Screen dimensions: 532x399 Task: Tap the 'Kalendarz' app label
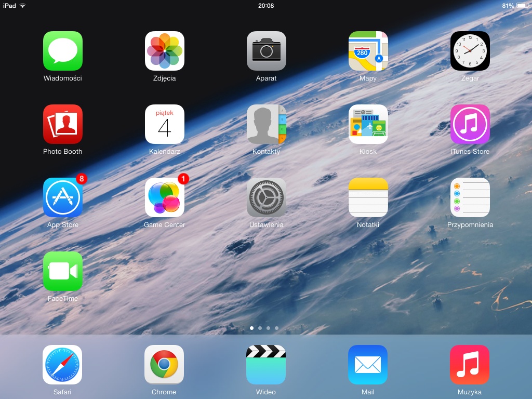coord(165,152)
